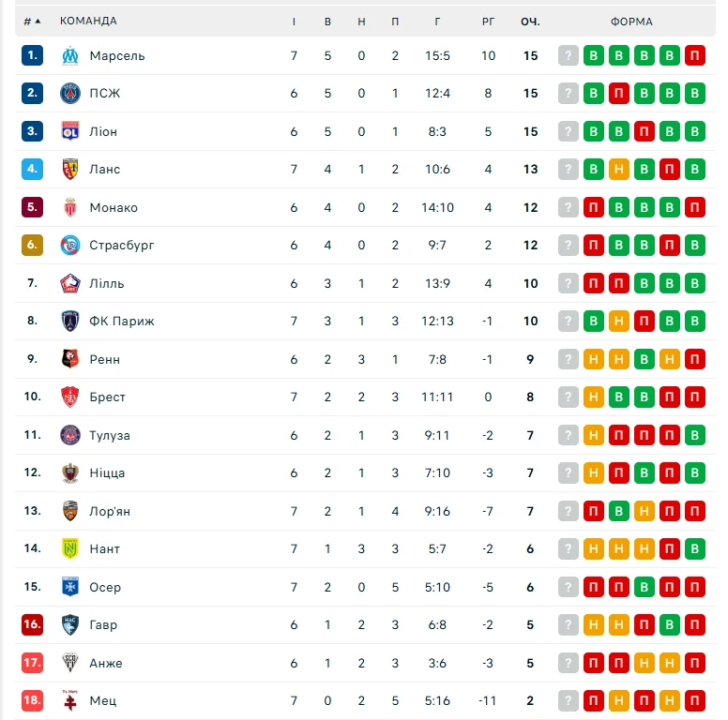Open the Тулуза team link

point(110,435)
